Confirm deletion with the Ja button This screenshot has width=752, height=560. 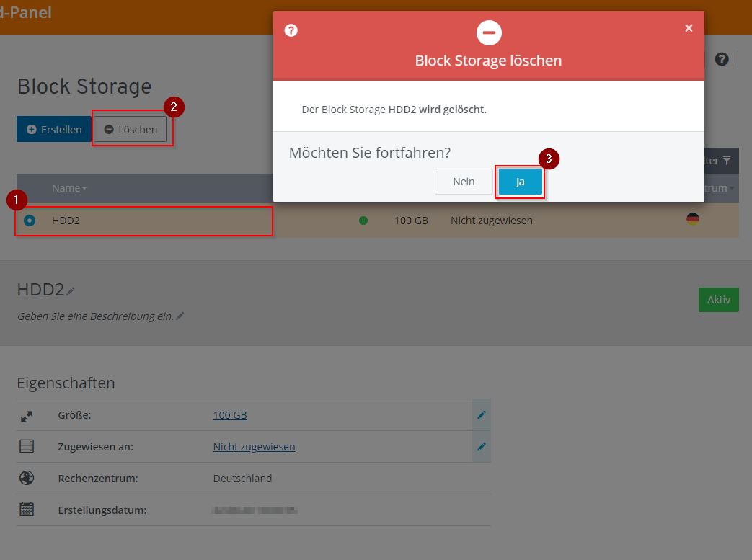521,182
